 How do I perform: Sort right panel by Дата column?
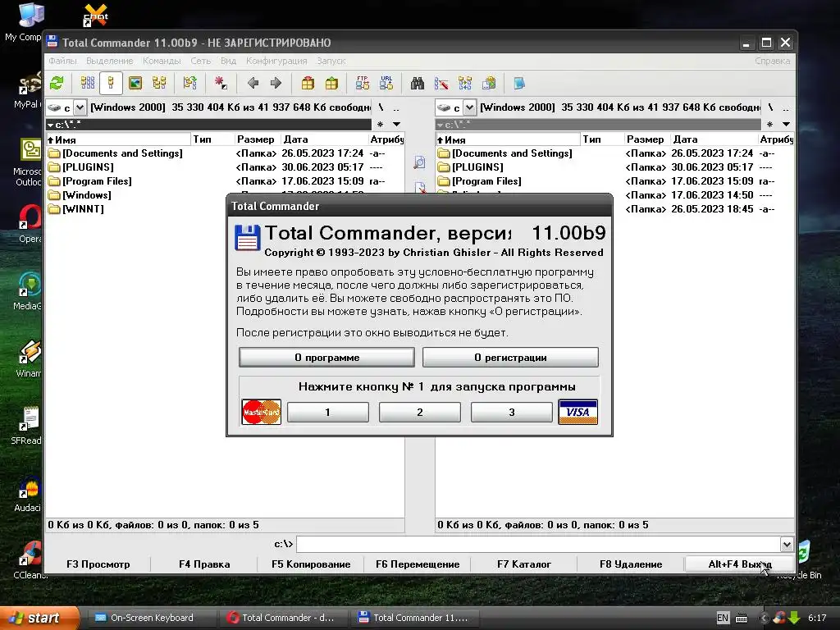tap(714, 139)
